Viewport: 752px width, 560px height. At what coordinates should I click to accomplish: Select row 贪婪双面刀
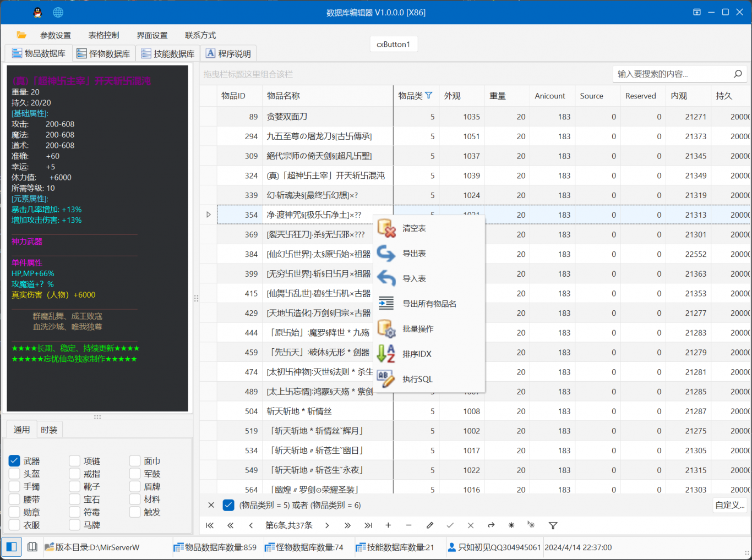click(475, 117)
